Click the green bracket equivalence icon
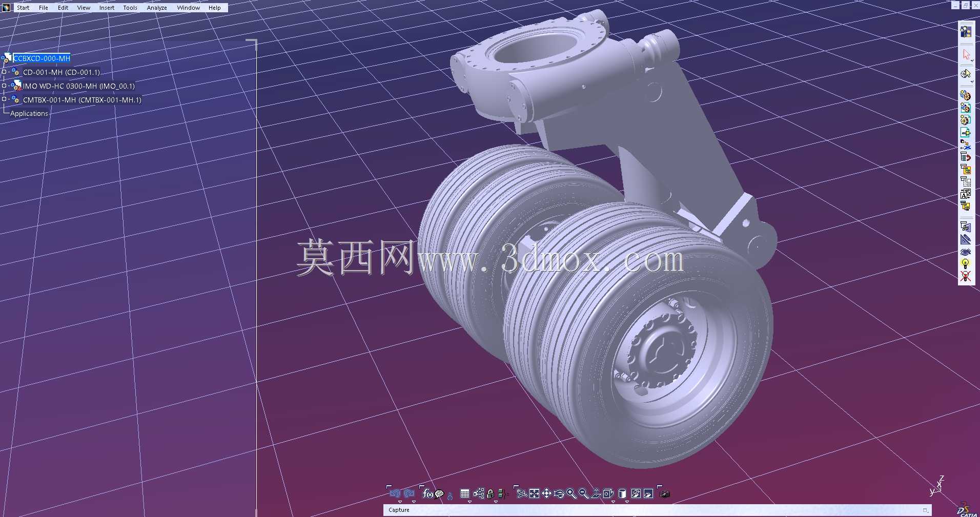Viewport: 980px width, 517px height. pyautogui.click(x=502, y=494)
